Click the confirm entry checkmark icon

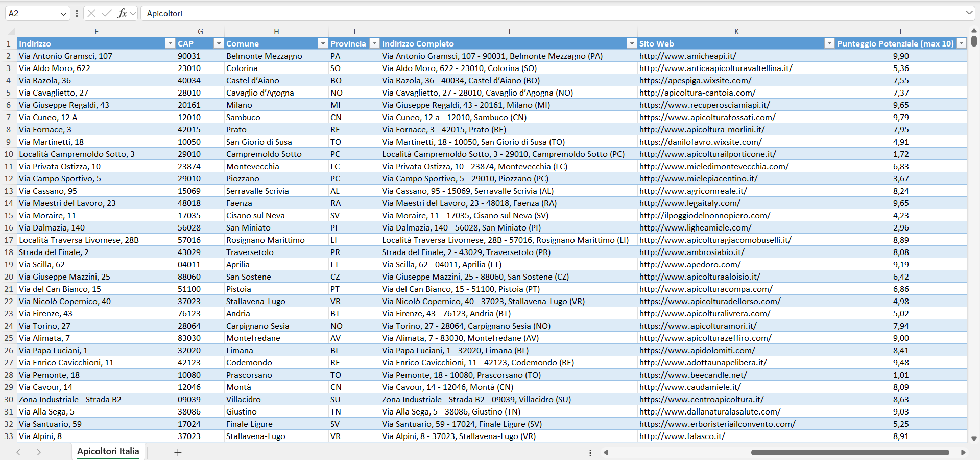[x=107, y=13]
